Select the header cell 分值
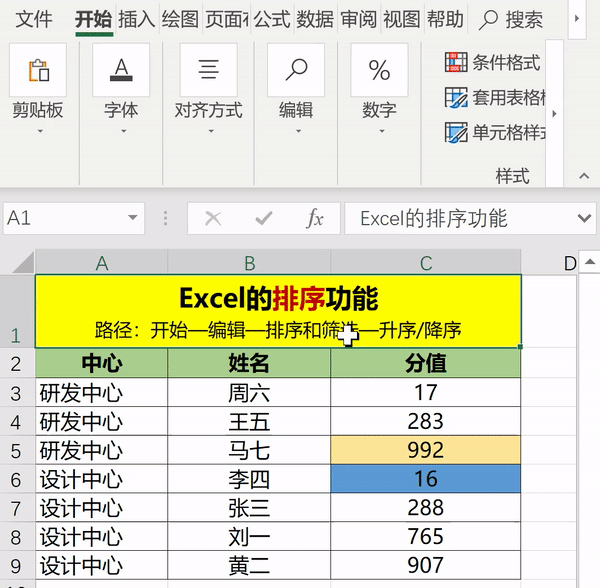 tap(426, 363)
